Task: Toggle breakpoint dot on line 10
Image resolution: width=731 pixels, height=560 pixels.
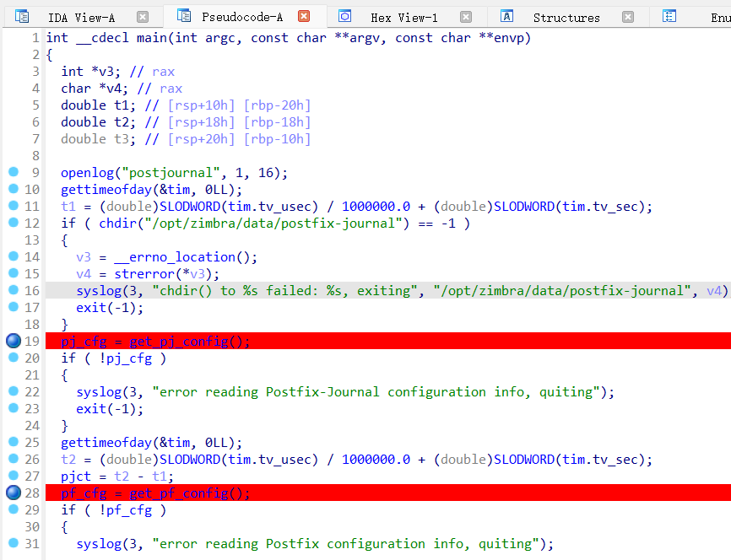Action: tap(14, 189)
